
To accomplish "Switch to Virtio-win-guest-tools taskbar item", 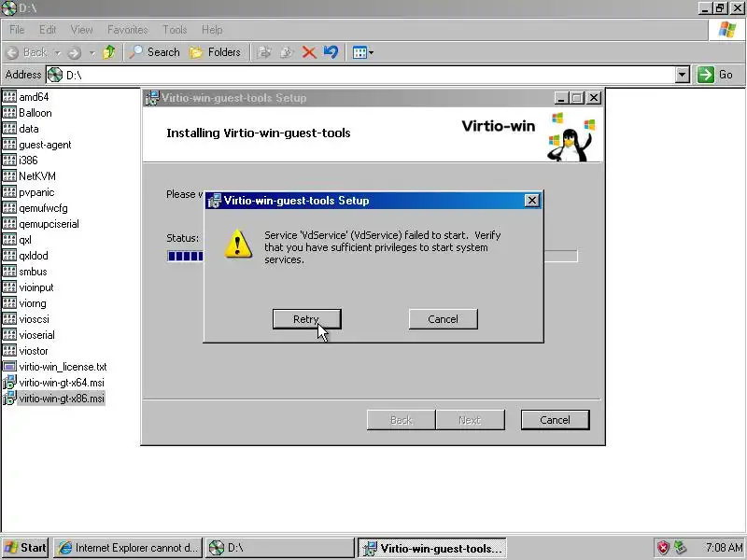I will 432,548.
